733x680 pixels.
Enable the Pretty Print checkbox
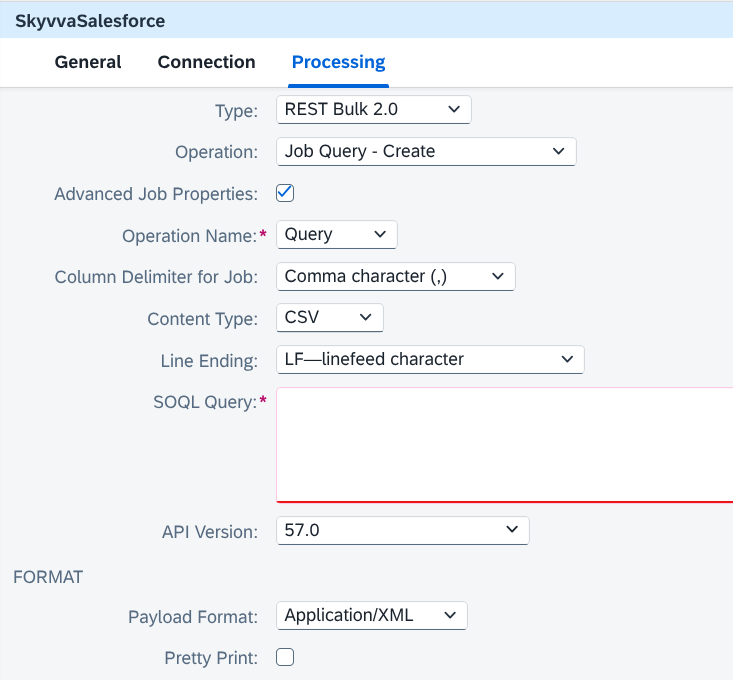[285, 657]
